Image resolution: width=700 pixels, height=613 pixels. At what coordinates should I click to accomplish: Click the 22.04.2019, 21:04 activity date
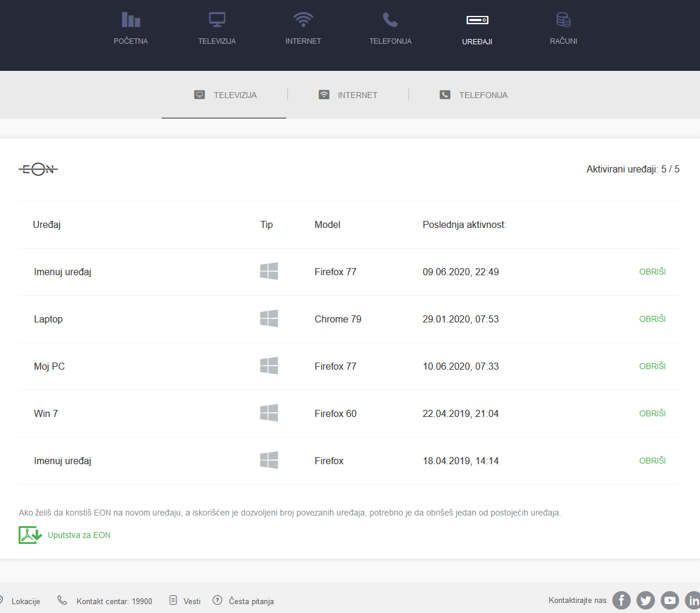click(x=461, y=414)
